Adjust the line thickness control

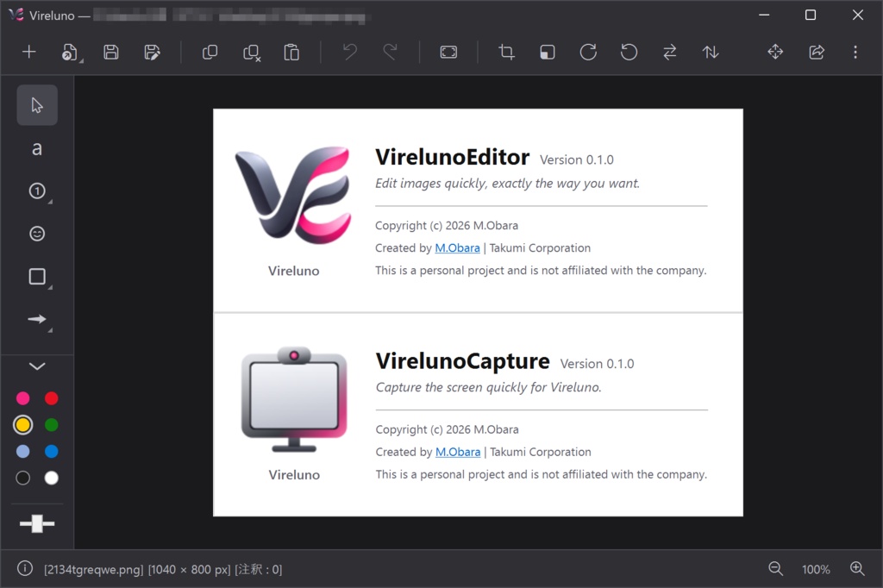click(37, 524)
